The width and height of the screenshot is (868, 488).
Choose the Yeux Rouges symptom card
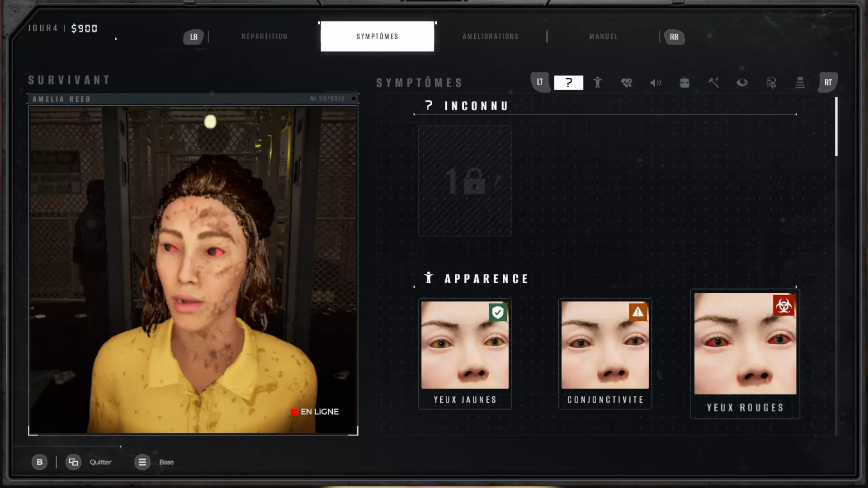coord(745,353)
